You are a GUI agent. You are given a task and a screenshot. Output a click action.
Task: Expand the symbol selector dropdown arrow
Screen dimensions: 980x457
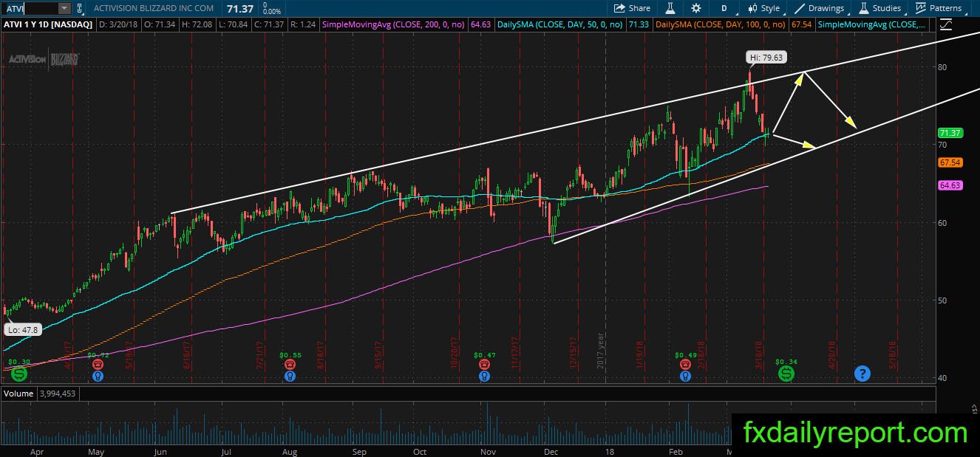(64, 8)
